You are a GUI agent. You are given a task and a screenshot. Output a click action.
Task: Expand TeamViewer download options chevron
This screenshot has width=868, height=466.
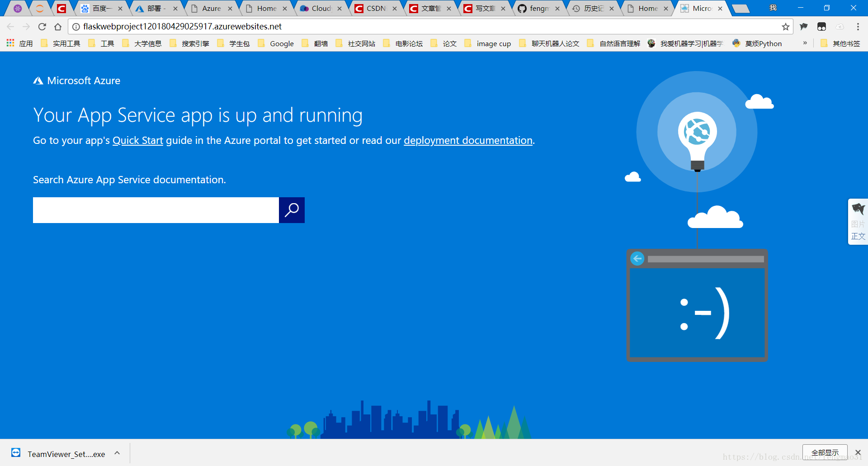pos(117,453)
